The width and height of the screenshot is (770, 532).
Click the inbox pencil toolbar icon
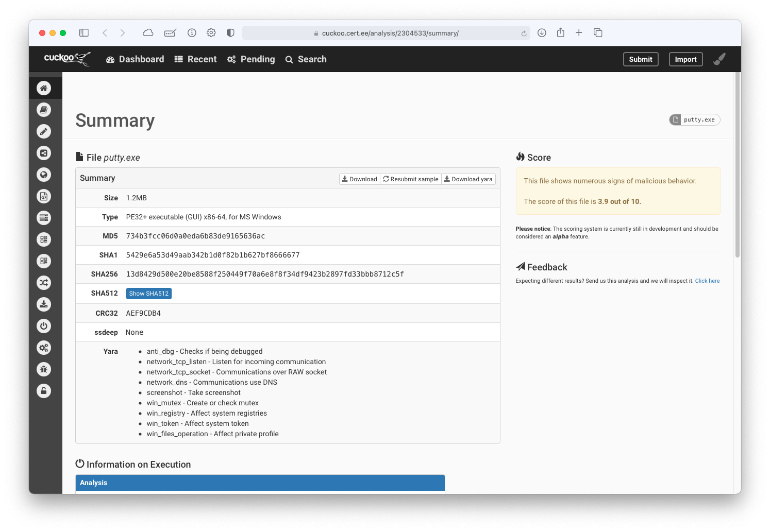(x=170, y=33)
